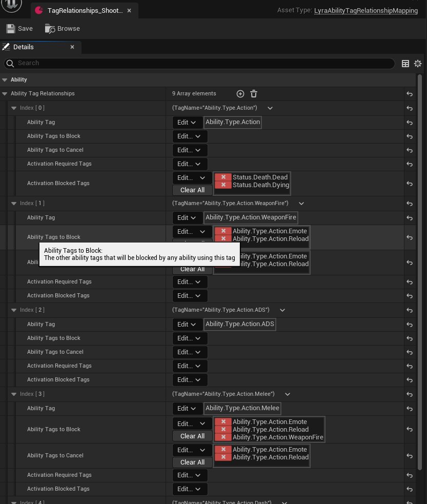427x504 pixels.
Task: Remove Reload from Index [3] Tags to Cancel
Action: pyautogui.click(x=223, y=457)
